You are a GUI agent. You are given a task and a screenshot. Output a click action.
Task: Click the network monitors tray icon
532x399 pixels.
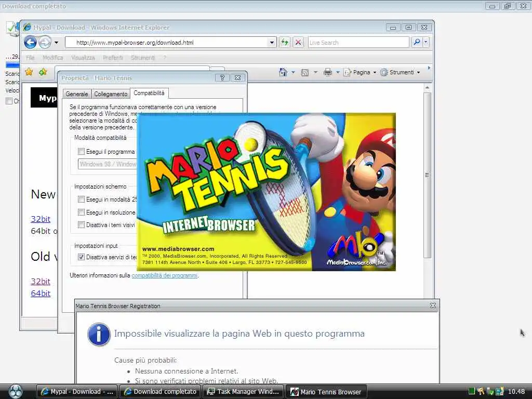tap(499, 392)
